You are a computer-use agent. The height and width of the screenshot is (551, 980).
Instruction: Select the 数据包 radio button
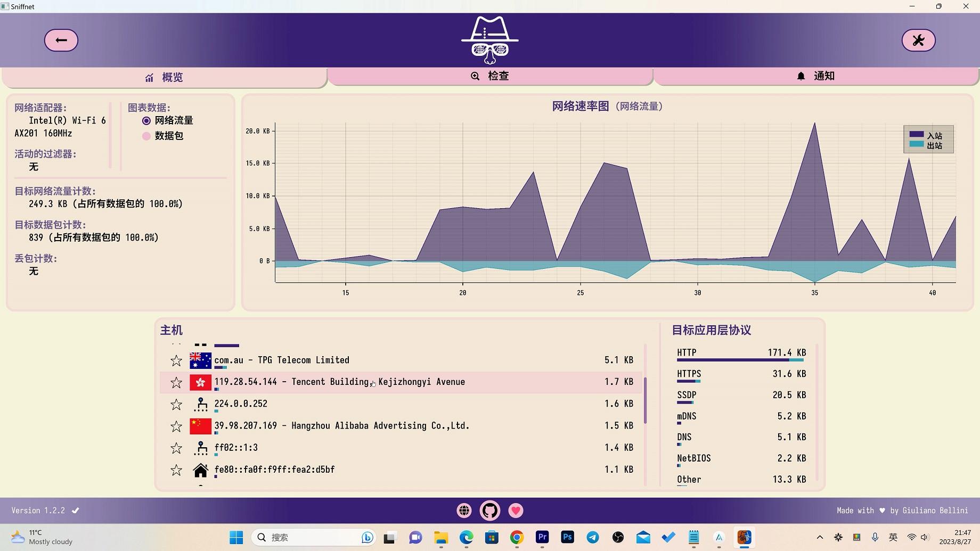(x=146, y=136)
